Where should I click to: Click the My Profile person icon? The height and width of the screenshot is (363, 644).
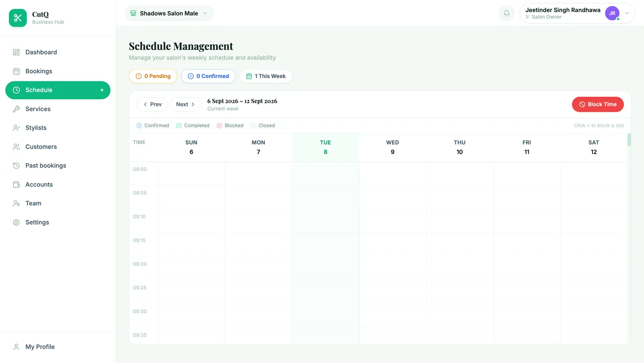coord(17,347)
